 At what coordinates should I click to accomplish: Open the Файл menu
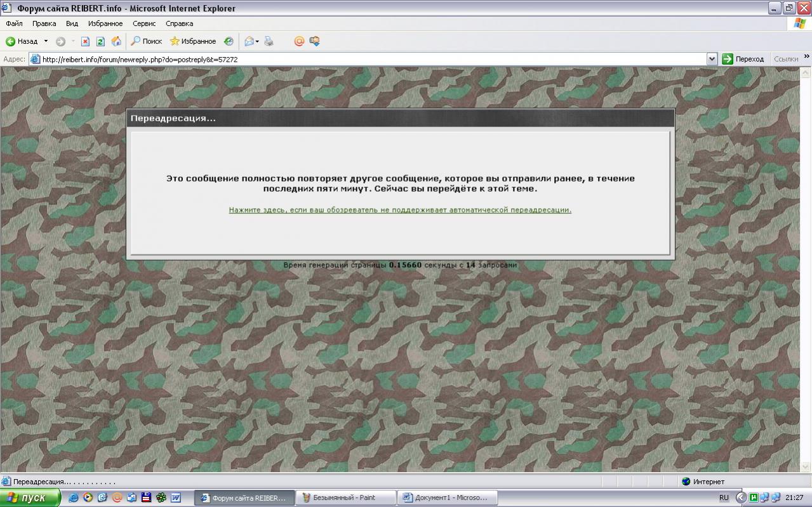click(14, 23)
